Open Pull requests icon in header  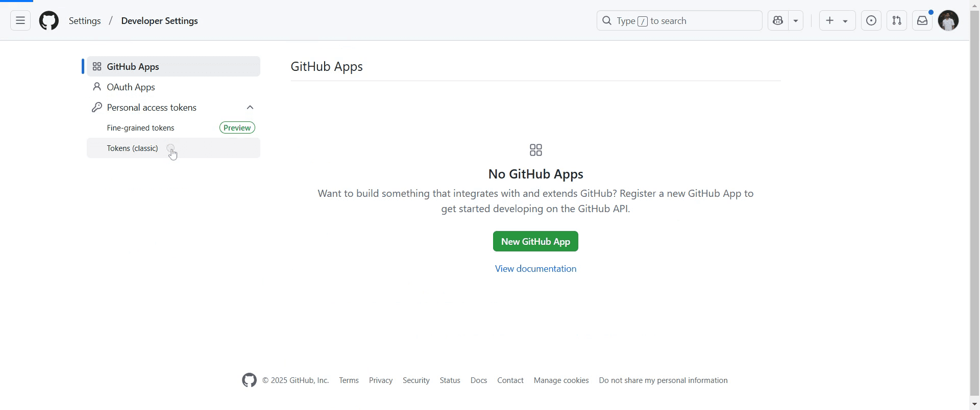coord(897,21)
